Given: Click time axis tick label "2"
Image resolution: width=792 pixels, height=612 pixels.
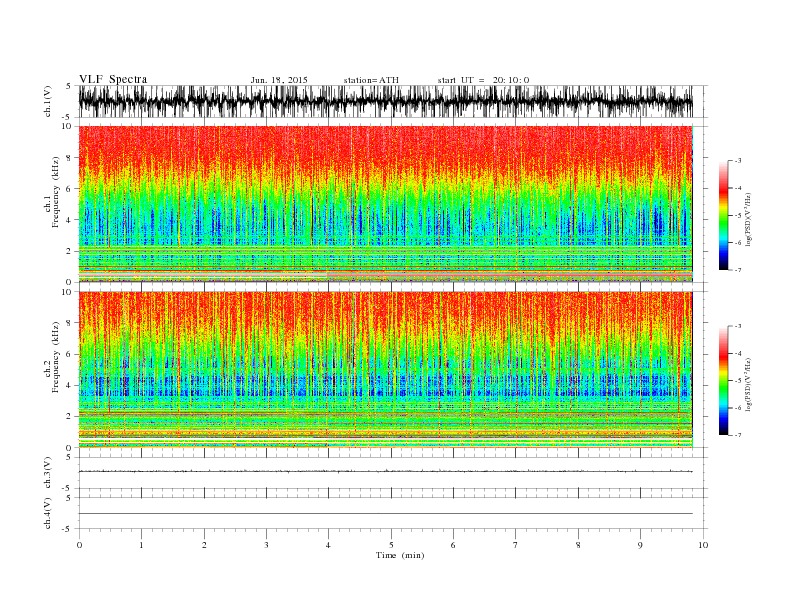Looking at the screenshot, I should point(204,545).
